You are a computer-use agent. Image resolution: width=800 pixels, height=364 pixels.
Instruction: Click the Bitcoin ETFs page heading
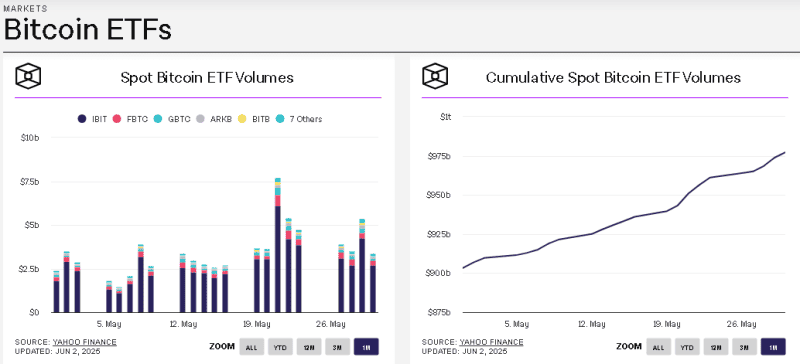point(87,31)
